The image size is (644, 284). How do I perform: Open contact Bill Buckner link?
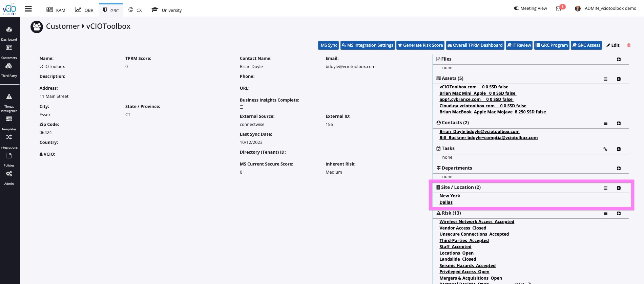coord(489,138)
